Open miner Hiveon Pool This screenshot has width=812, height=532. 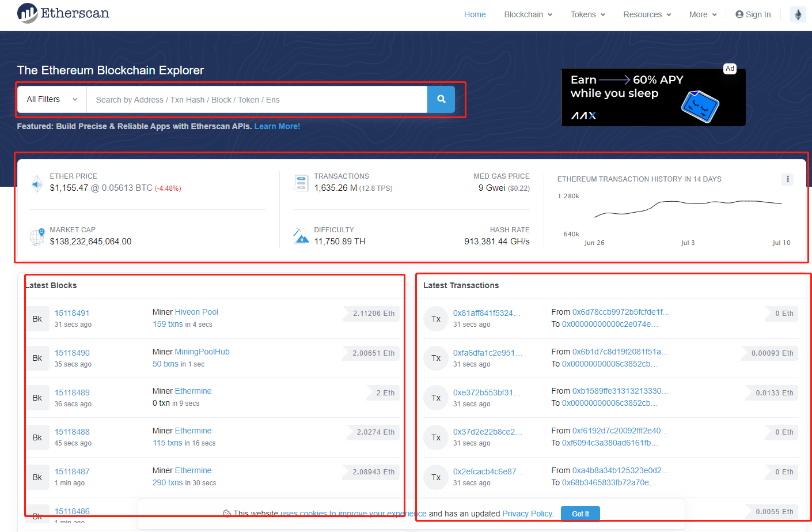196,312
